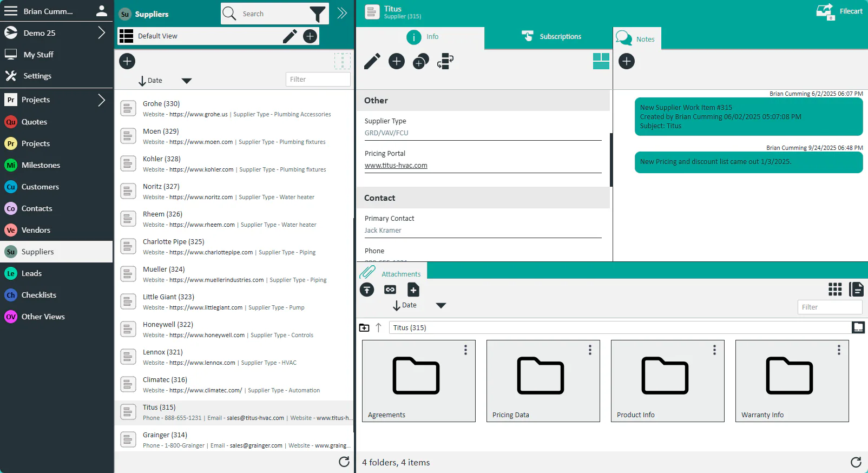868x473 pixels.
Task: Open Settings in the sidebar
Action: click(56, 76)
